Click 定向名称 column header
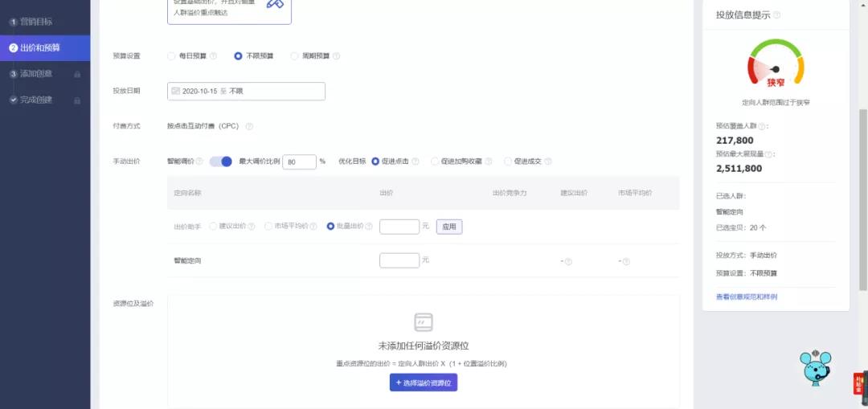This screenshot has width=868, height=409. tap(187, 193)
